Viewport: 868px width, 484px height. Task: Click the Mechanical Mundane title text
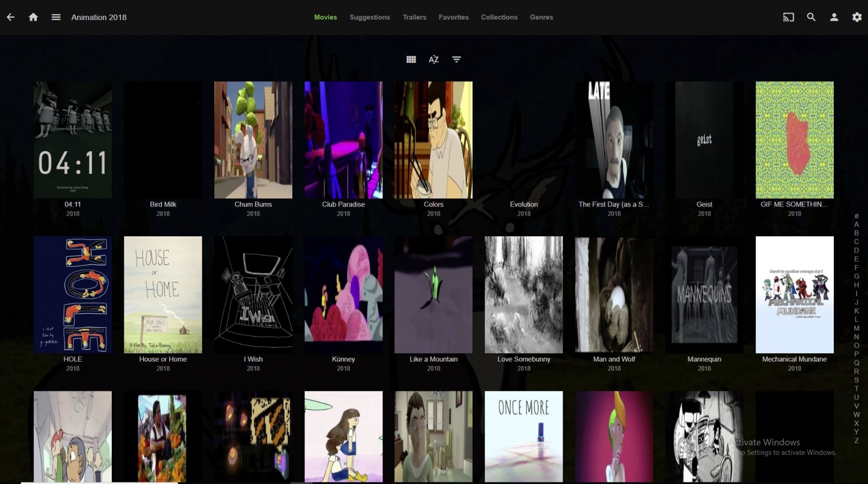pyautogui.click(x=795, y=359)
